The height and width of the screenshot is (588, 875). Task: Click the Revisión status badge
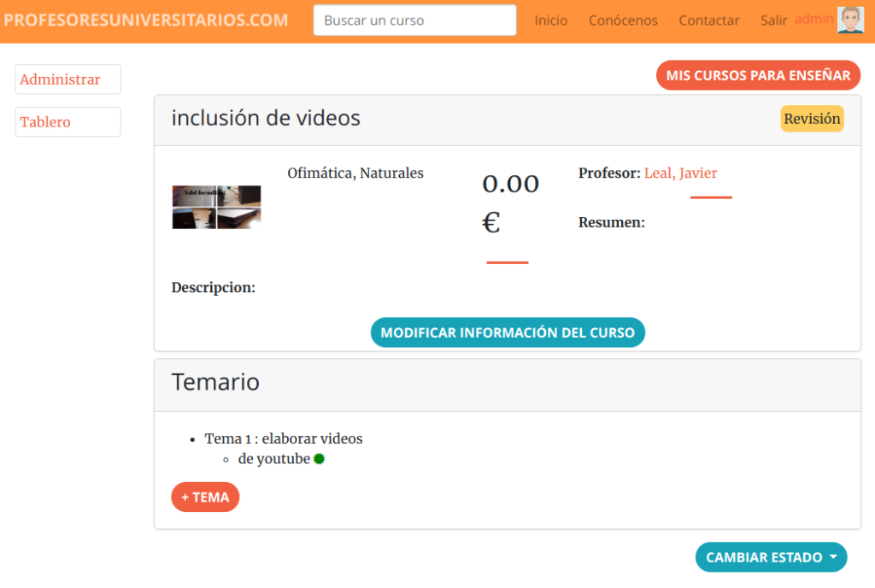coord(812,119)
